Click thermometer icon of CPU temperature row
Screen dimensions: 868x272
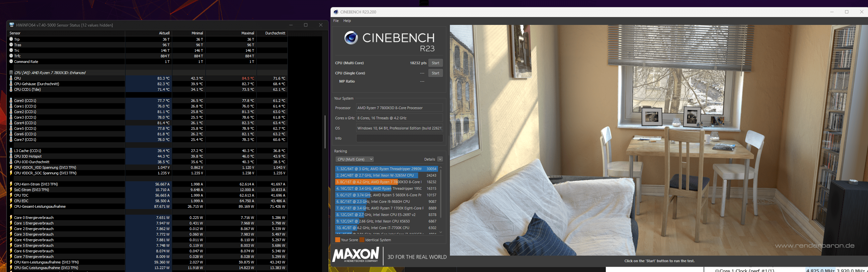click(x=11, y=78)
